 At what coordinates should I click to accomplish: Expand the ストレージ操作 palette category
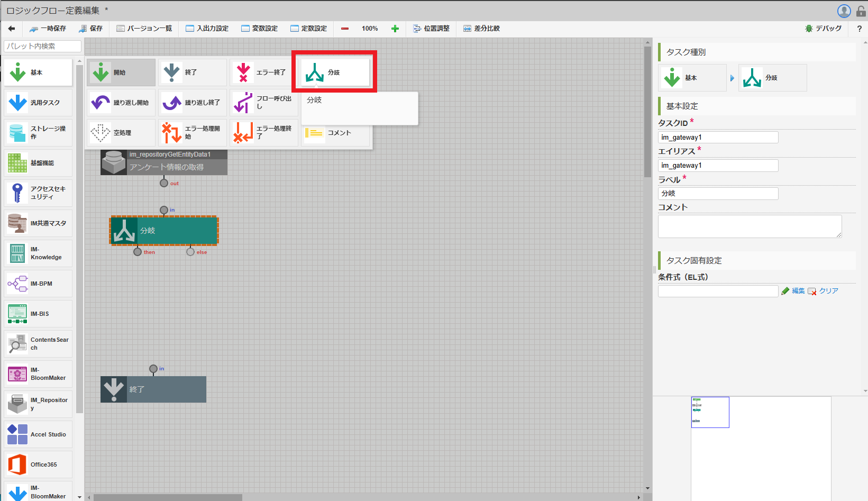click(x=38, y=132)
